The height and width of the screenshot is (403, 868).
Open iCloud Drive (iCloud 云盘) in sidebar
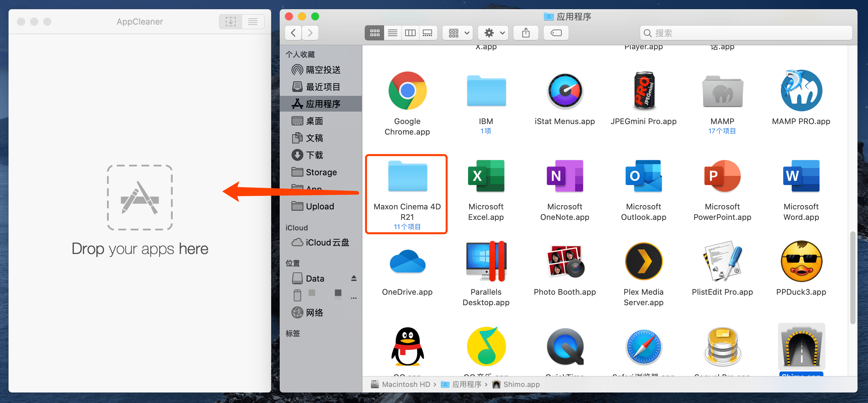320,242
